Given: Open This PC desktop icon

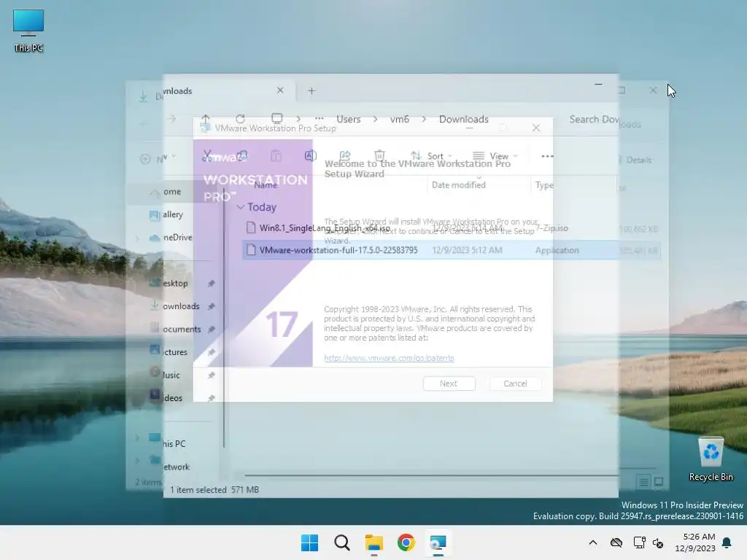Looking at the screenshot, I should (x=28, y=31).
